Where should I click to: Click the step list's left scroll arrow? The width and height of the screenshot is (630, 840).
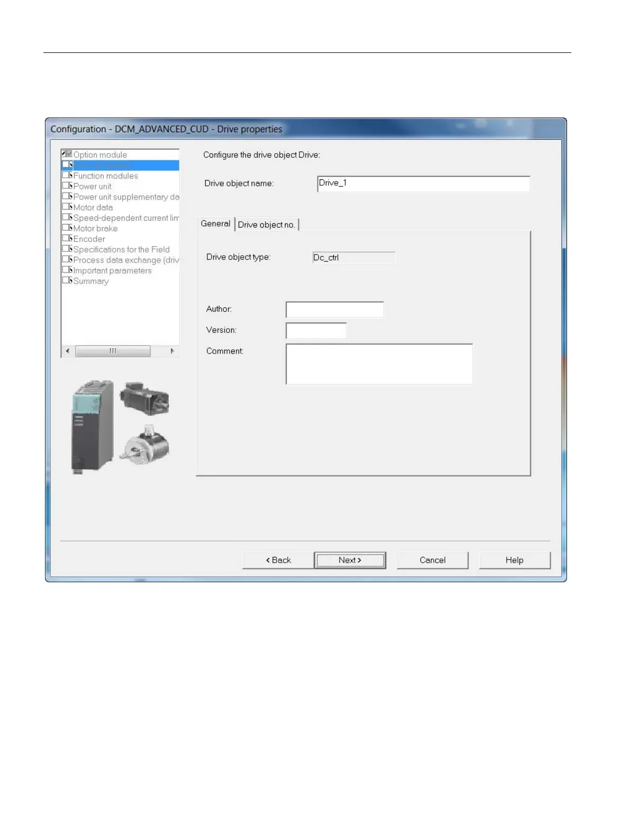coord(67,351)
